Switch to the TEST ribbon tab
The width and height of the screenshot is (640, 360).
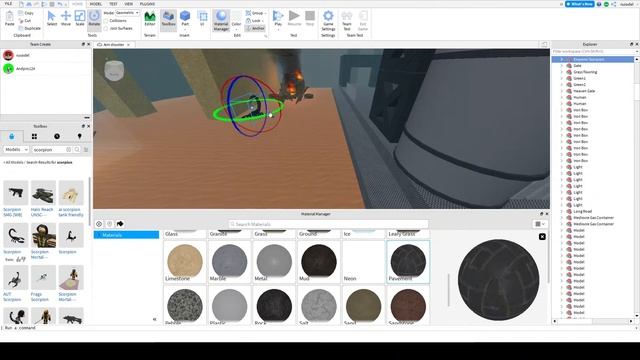[x=113, y=4]
